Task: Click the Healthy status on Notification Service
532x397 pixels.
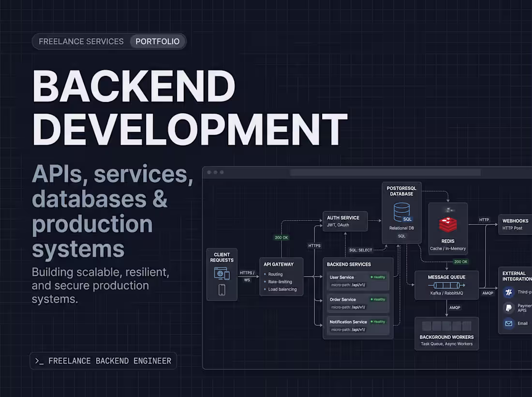Action: pyautogui.click(x=378, y=322)
